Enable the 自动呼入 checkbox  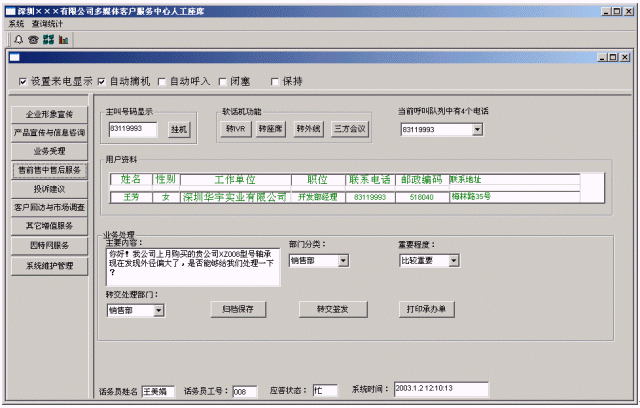(162, 81)
